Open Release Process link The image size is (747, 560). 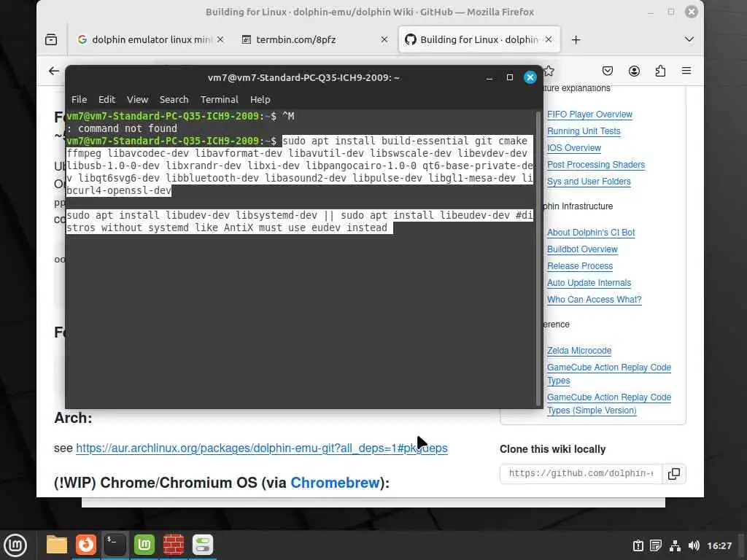(580, 265)
